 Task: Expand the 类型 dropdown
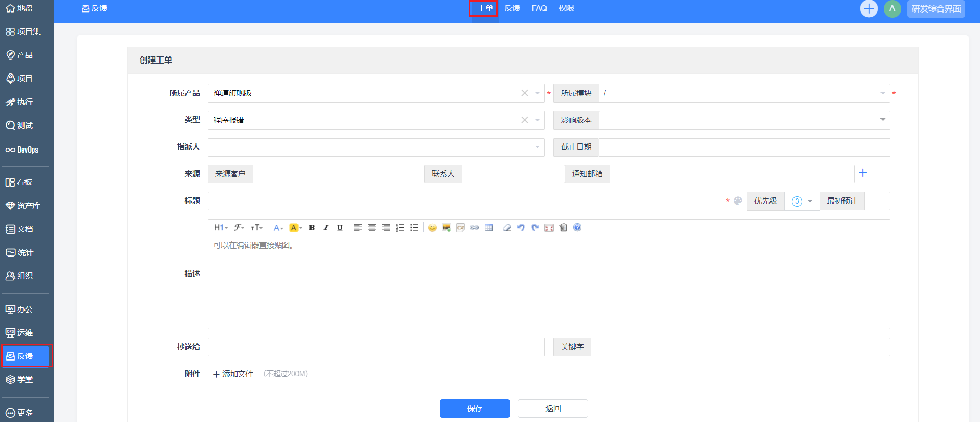point(537,120)
